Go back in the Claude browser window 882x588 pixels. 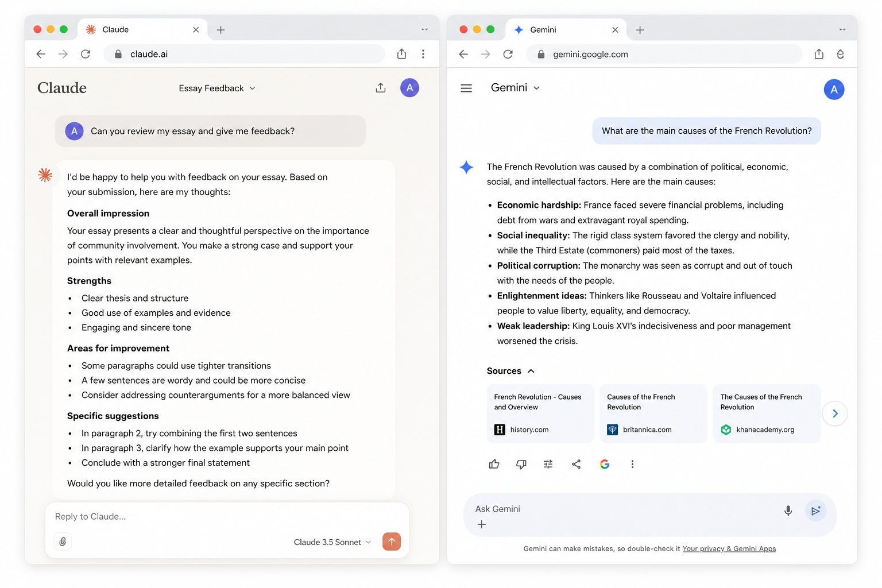pyautogui.click(x=41, y=54)
